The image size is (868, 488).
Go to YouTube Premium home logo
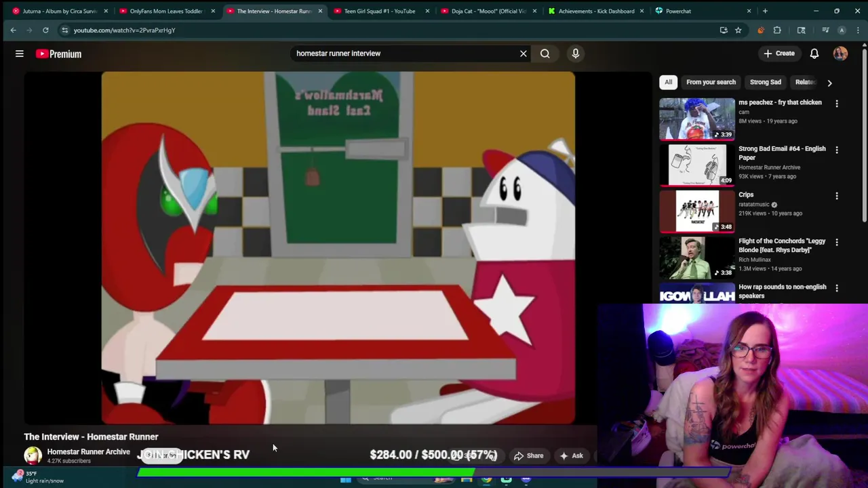(59, 54)
